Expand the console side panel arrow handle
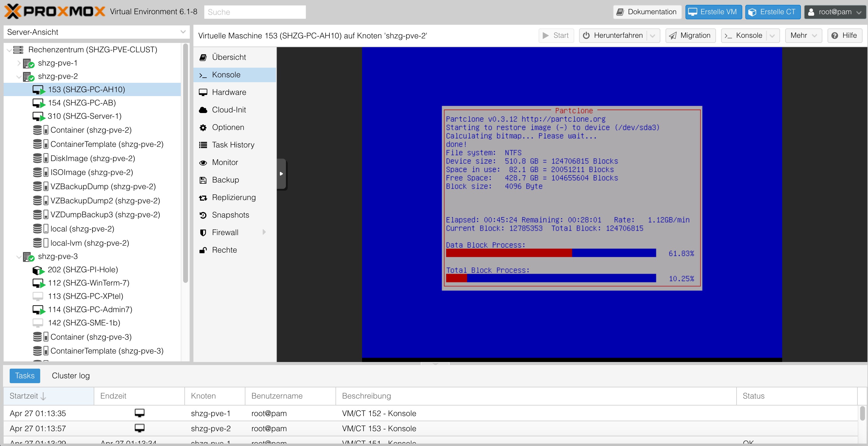Image resolution: width=868 pixels, height=446 pixels. tap(281, 174)
